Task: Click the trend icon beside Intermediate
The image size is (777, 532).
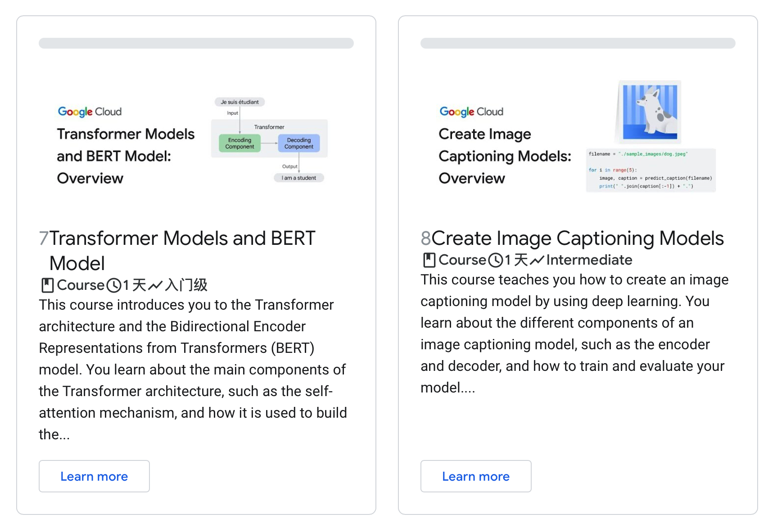Action: point(537,260)
